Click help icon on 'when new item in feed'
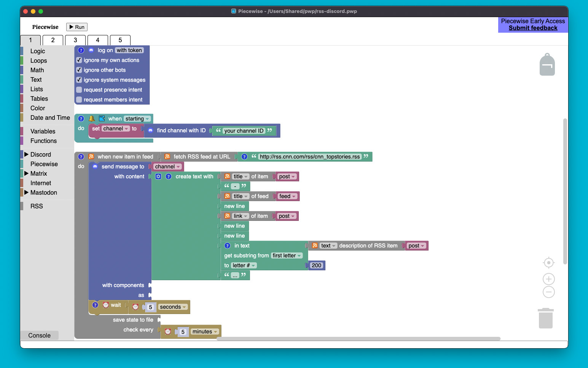 [x=81, y=157]
